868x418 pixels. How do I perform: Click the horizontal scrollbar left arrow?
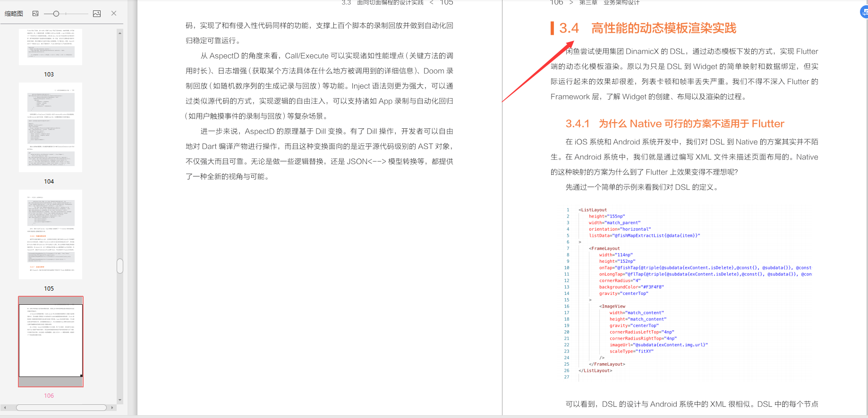[x=5, y=408]
